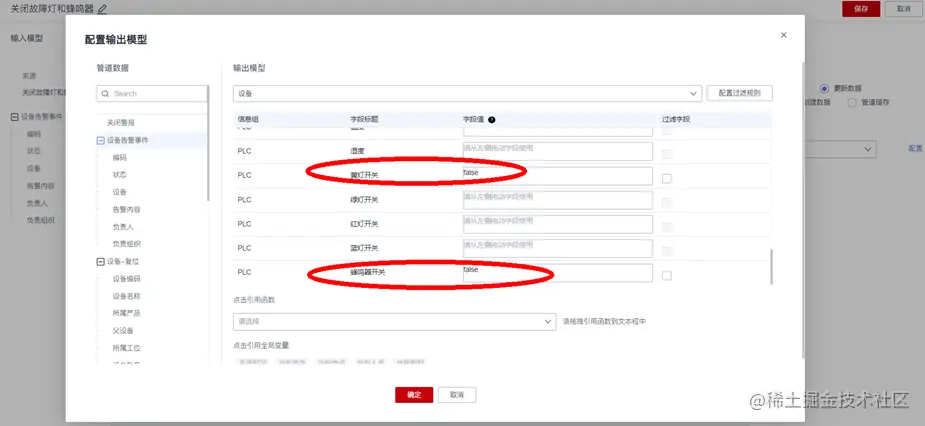The image size is (925, 426).
Task: Select 告警内容 in the dialog's 管道数据 tree
Action: pos(126,209)
